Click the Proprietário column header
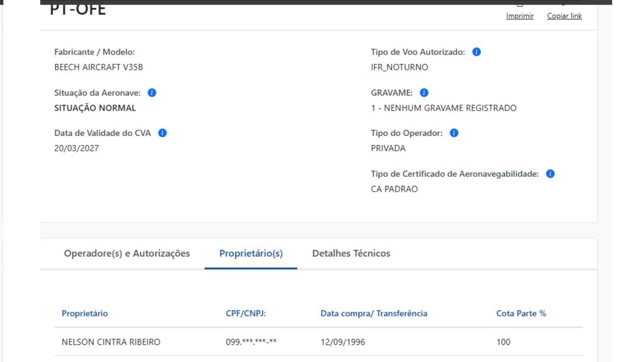Image resolution: width=644 pixels, height=362 pixels. pos(85,313)
